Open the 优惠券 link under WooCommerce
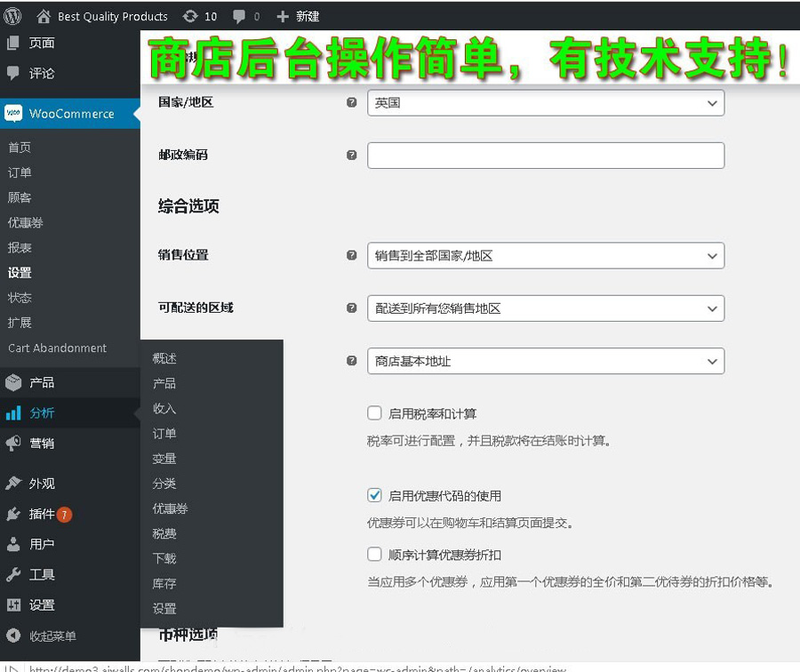The height and width of the screenshot is (672, 800). coord(26,222)
